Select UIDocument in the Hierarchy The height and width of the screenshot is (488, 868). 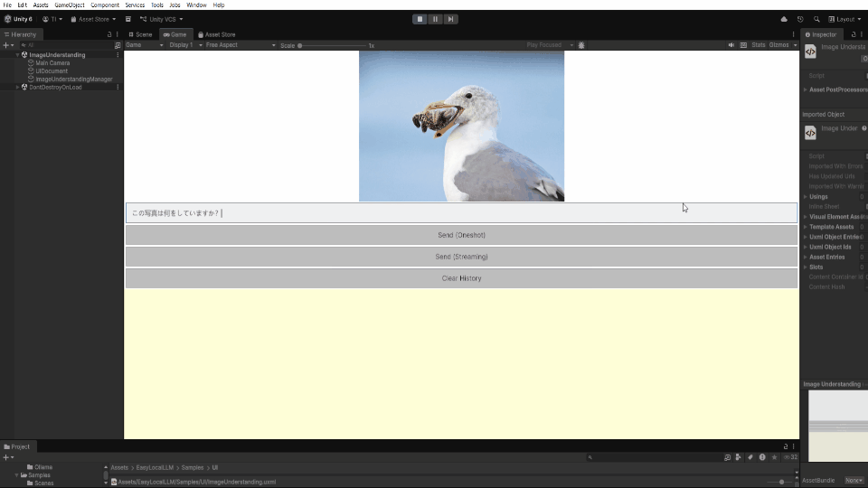click(52, 70)
